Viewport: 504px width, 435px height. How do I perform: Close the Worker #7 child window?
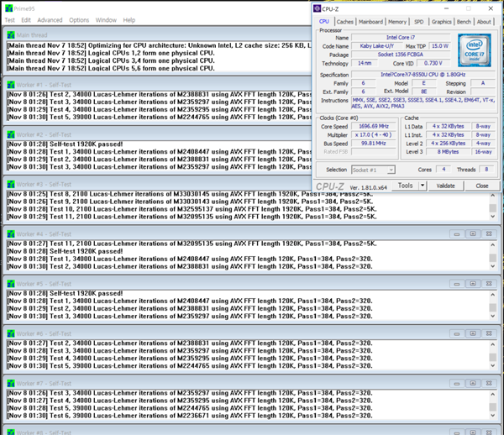click(489, 383)
